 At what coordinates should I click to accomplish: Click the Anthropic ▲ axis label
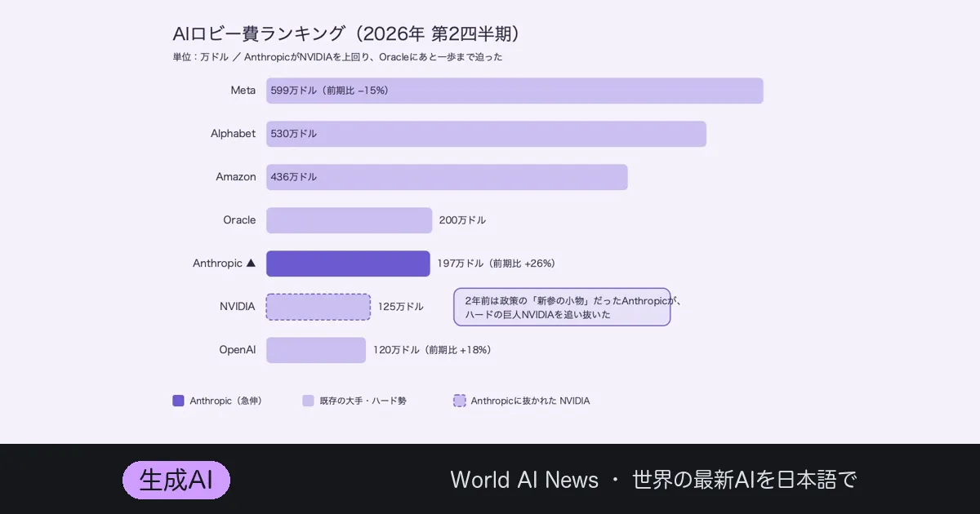[224, 264]
